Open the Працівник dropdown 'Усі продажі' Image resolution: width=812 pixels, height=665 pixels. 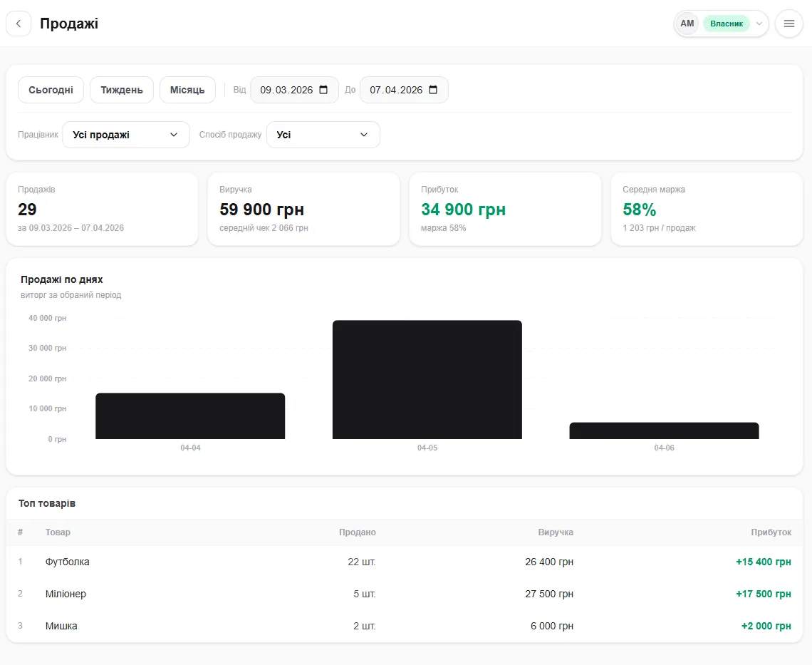click(126, 135)
